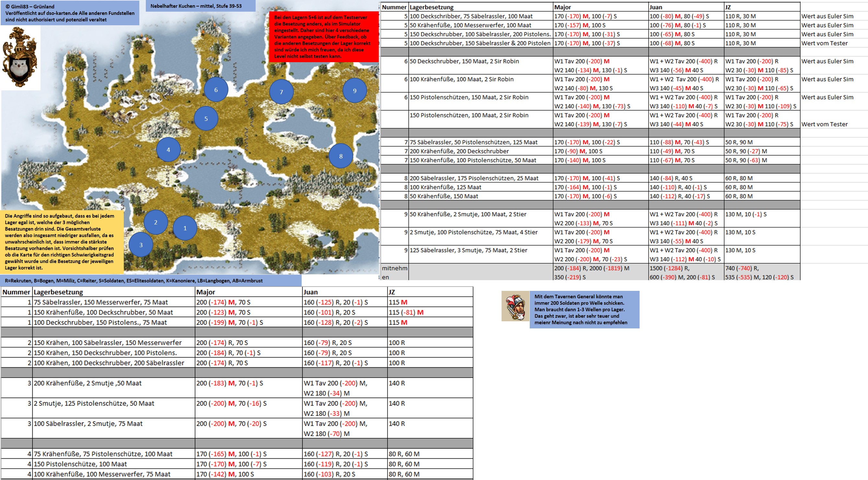
Task: Select blue circle number 8
Action: coord(341,156)
